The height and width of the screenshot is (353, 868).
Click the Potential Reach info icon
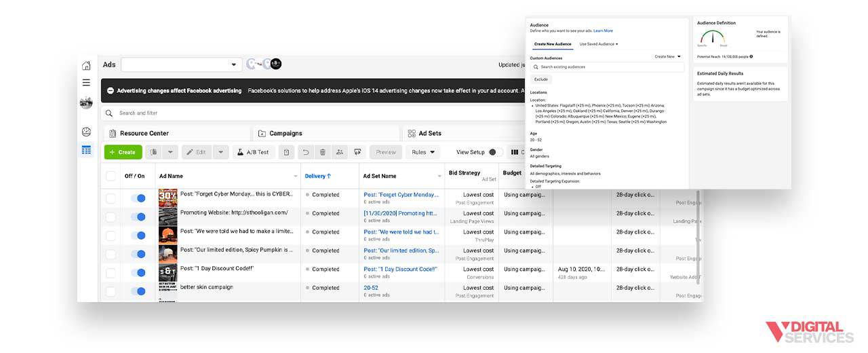pyautogui.click(x=751, y=56)
